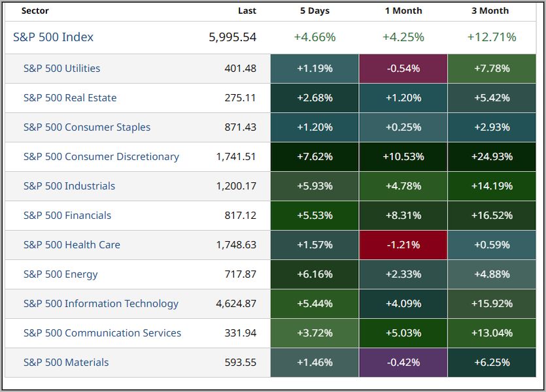This screenshot has height=392, width=546.
Task: Click the 1 Month column header
Action: point(403,10)
